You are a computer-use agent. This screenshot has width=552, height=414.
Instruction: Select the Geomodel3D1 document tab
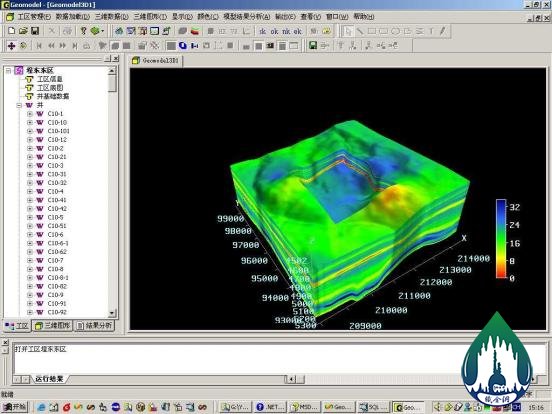[156, 61]
